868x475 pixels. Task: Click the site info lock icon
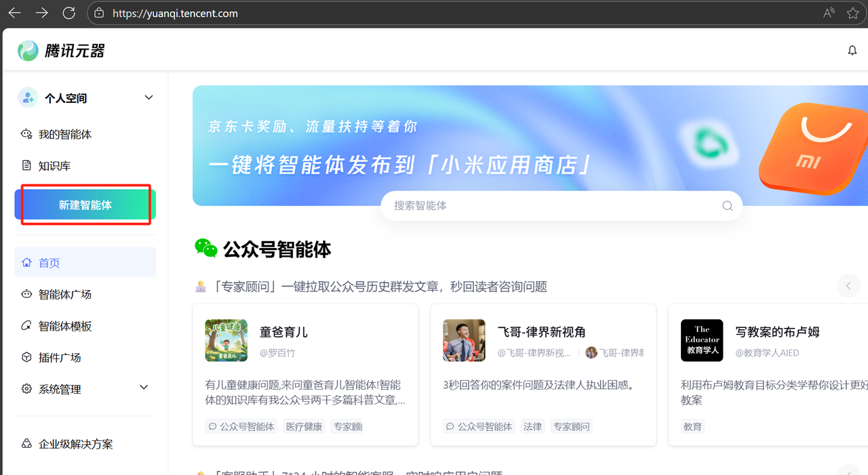99,13
